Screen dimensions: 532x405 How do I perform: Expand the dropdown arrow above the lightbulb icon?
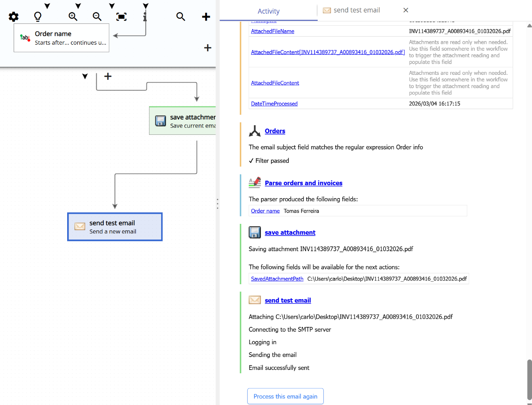click(47, 6)
